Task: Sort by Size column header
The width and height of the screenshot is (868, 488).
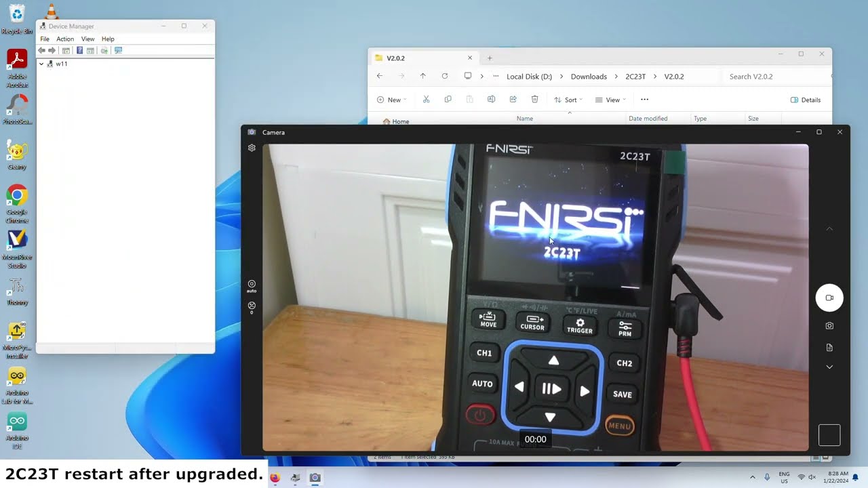Action: tap(753, 119)
